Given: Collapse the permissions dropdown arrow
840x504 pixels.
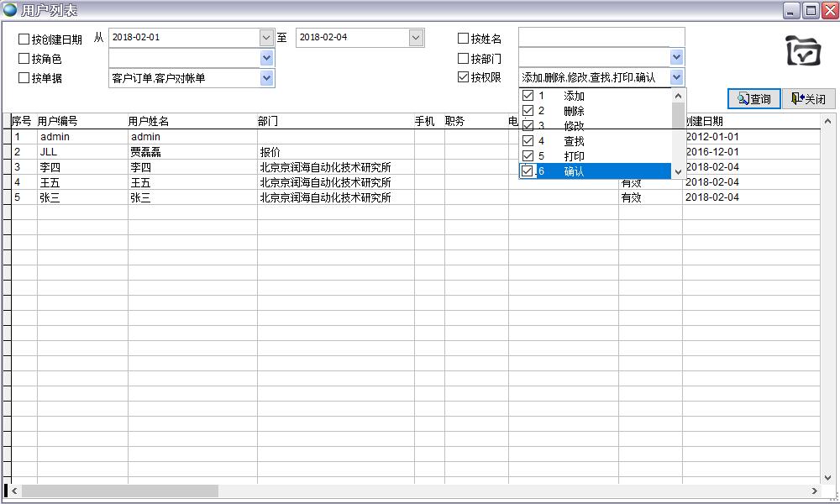Looking at the screenshot, I should click(x=676, y=77).
